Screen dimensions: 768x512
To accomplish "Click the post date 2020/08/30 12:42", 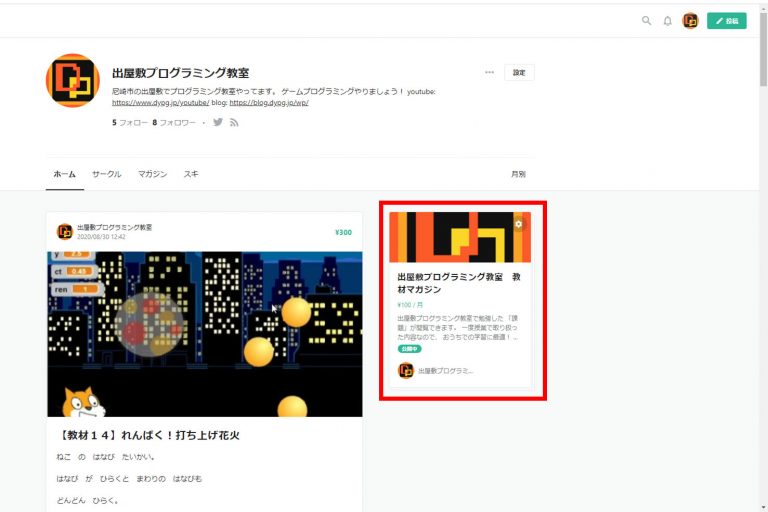I will 101,237.
